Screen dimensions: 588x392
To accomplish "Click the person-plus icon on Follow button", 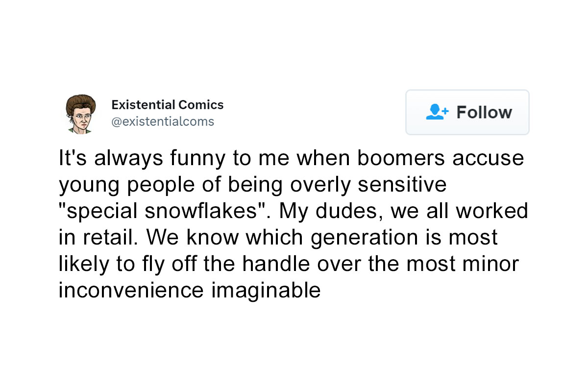I will tap(436, 112).
